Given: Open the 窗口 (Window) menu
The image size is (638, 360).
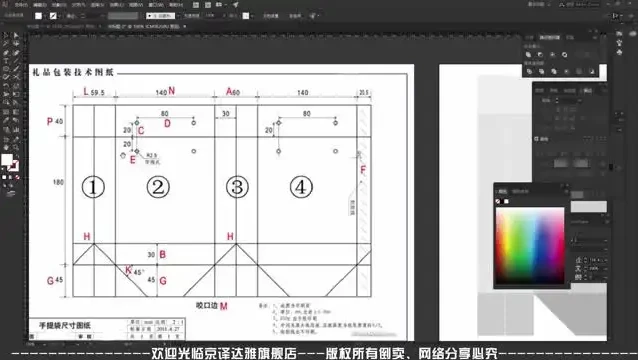Looking at the screenshot, I should click(155, 5).
